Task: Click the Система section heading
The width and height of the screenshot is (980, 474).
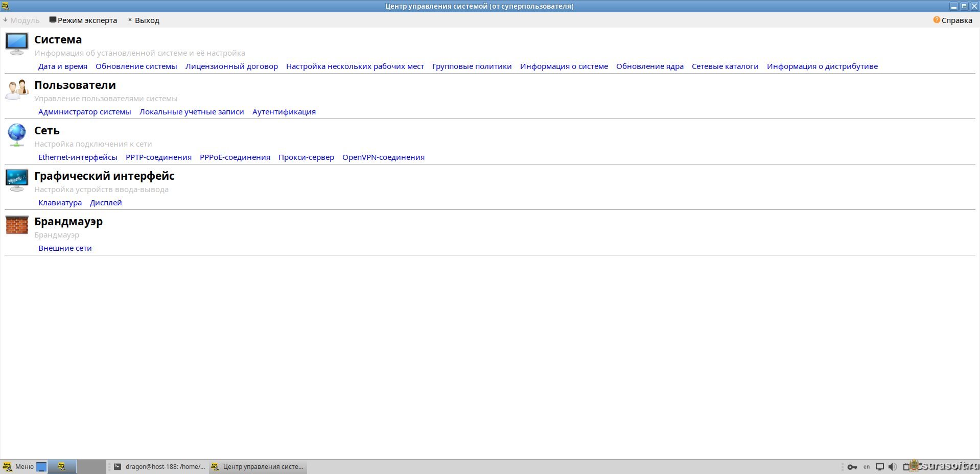Action: click(58, 40)
